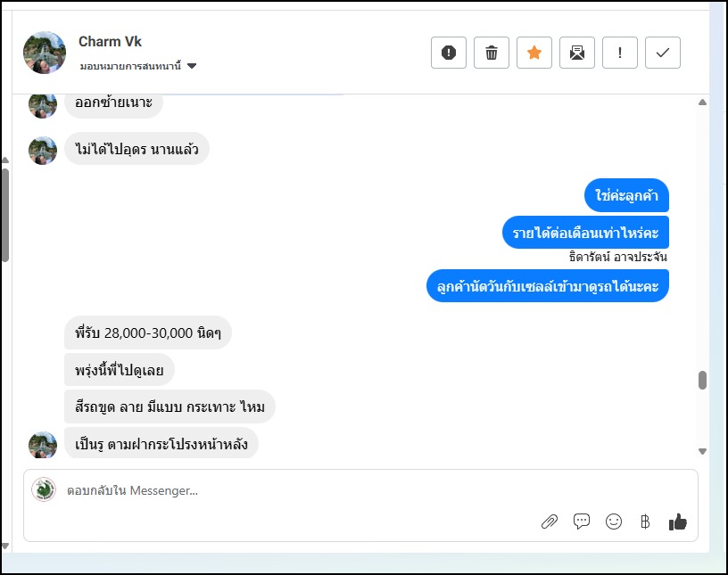Select message 'ออกซ้ายเนาะ'

tap(113, 104)
